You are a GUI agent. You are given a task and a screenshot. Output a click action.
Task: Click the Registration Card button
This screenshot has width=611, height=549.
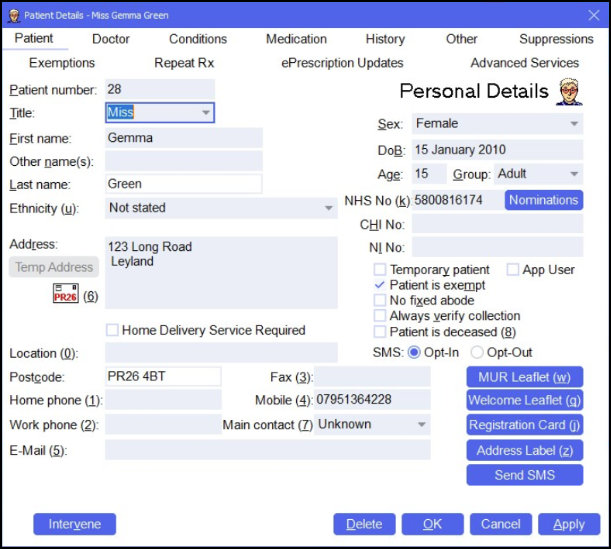(x=524, y=425)
